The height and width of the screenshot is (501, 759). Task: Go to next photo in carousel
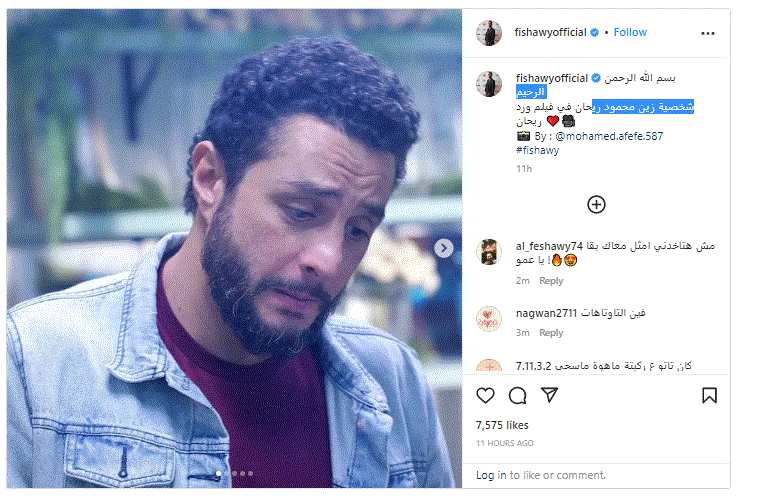(444, 248)
